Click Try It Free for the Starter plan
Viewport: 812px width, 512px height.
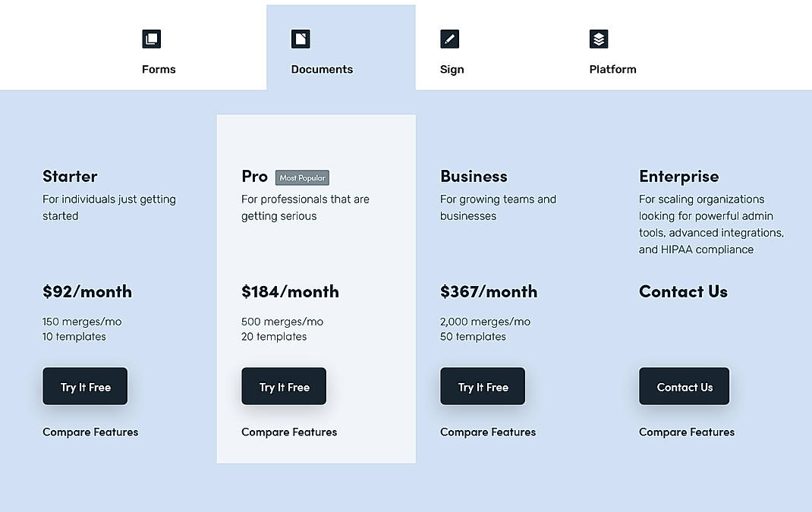(85, 386)
